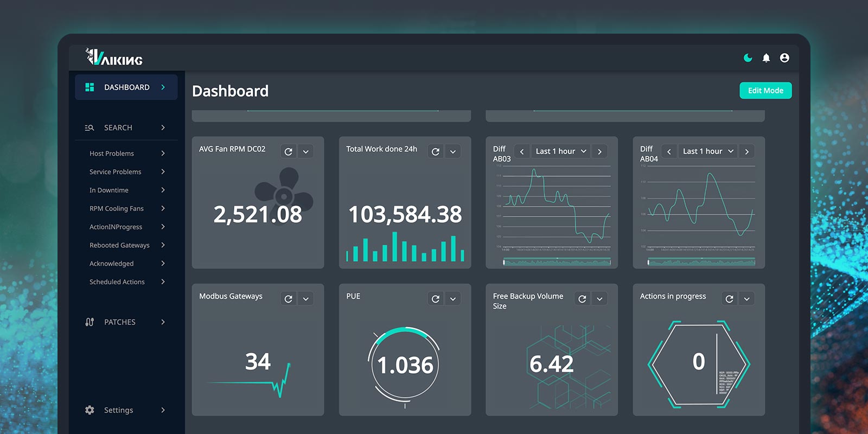This screenshot has height=434, width=868.
Task: Refresh the Modbus Gateways widget
Action: [289, 299]
